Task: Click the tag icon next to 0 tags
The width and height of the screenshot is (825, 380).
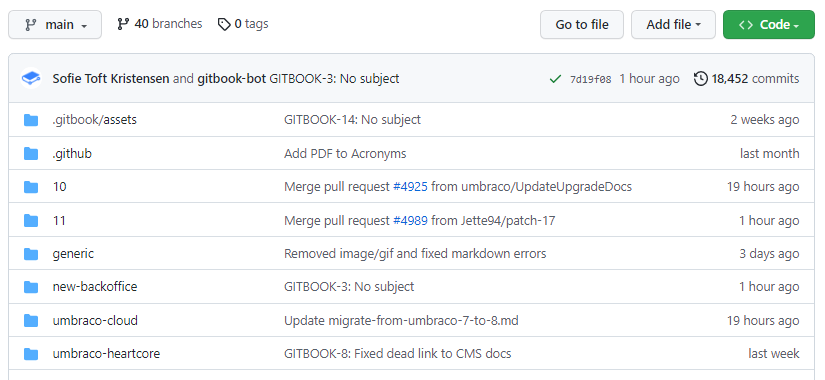Action: [224, 24]
